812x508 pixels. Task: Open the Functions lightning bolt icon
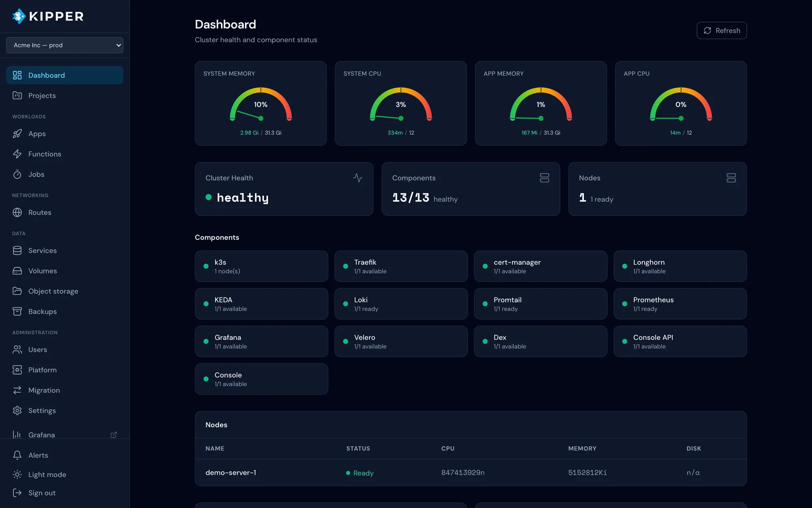click(x=17, y=154)
